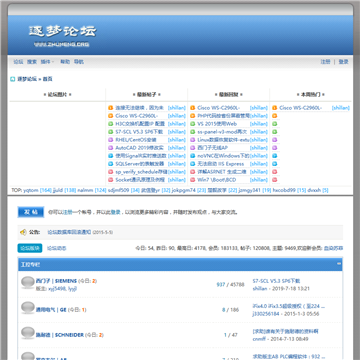Click the red icon before ASP.NET reply
Screen dimensions: 360x360
click(193, 172)
